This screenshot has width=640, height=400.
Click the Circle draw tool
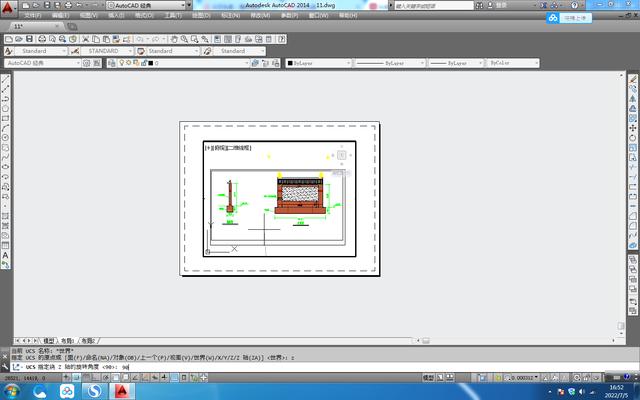point(6,137)
